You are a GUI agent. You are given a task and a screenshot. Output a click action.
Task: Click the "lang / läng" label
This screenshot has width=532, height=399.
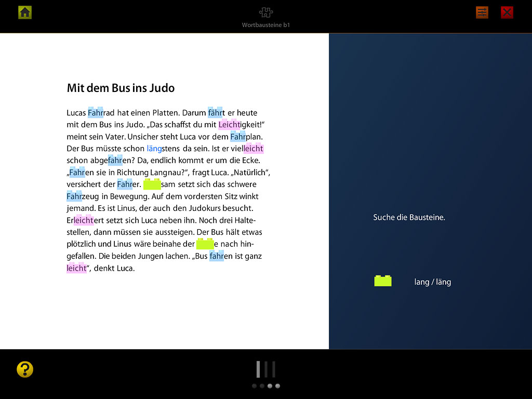point(432,282)
